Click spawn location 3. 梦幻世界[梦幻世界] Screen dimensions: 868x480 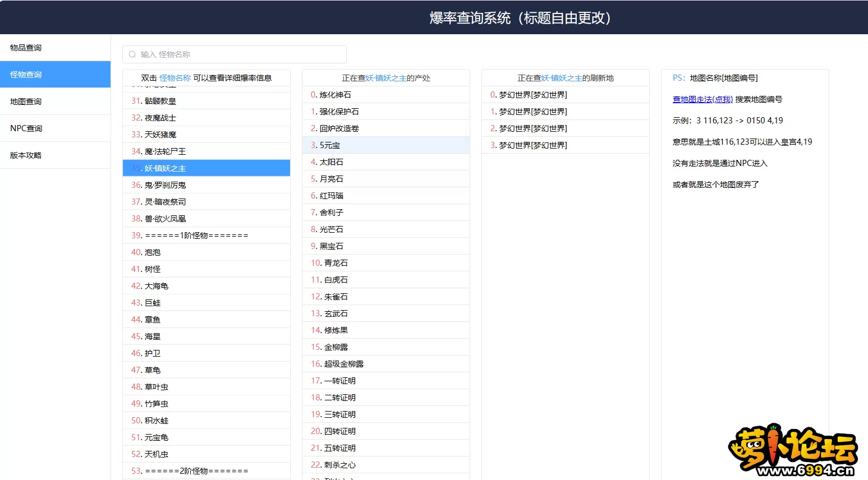point(566,145)
